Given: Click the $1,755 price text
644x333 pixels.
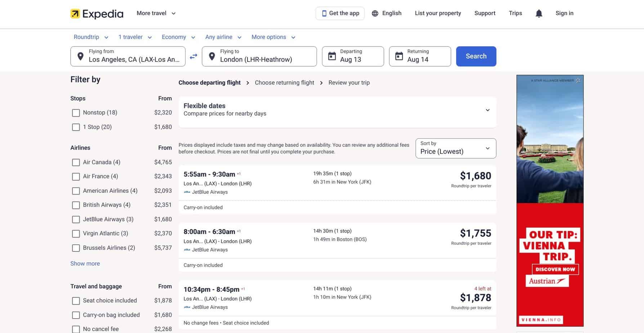Looking at the screenshot, I should pos(475,234).
